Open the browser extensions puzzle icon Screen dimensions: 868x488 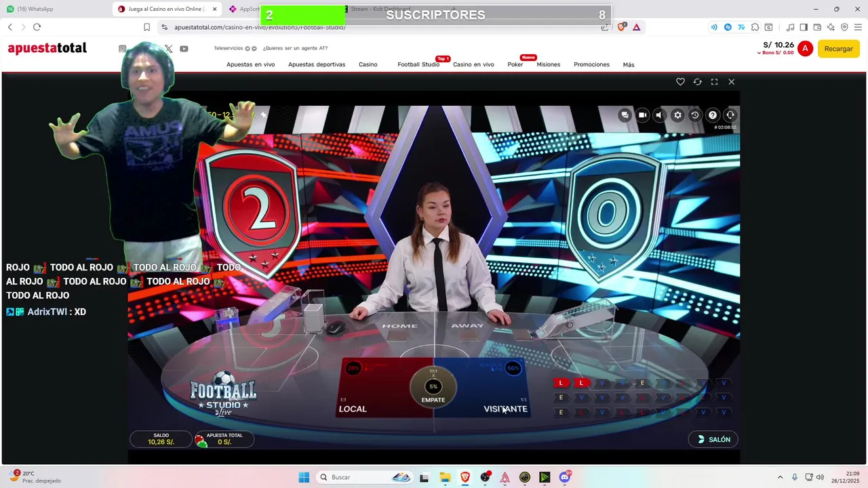tap(755, 27)
